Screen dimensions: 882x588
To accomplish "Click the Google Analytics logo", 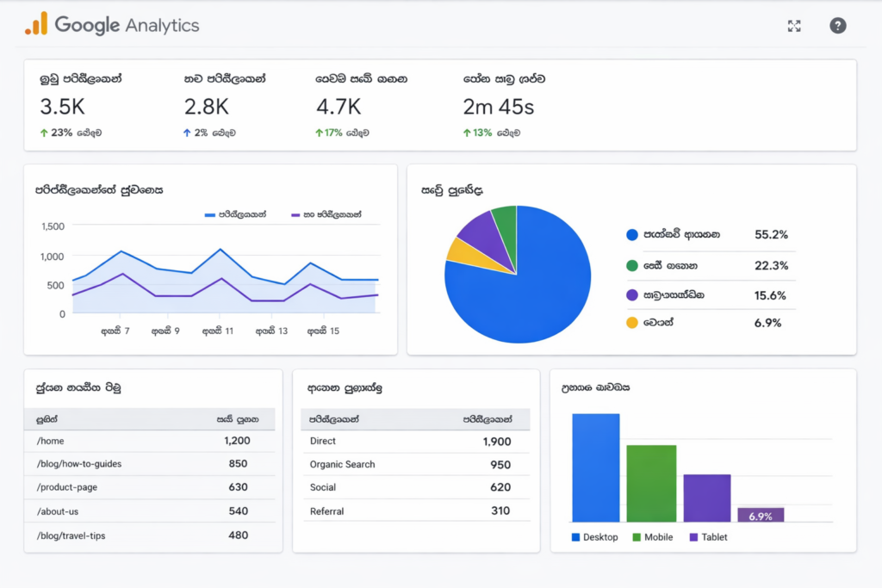I will point(110,25).
